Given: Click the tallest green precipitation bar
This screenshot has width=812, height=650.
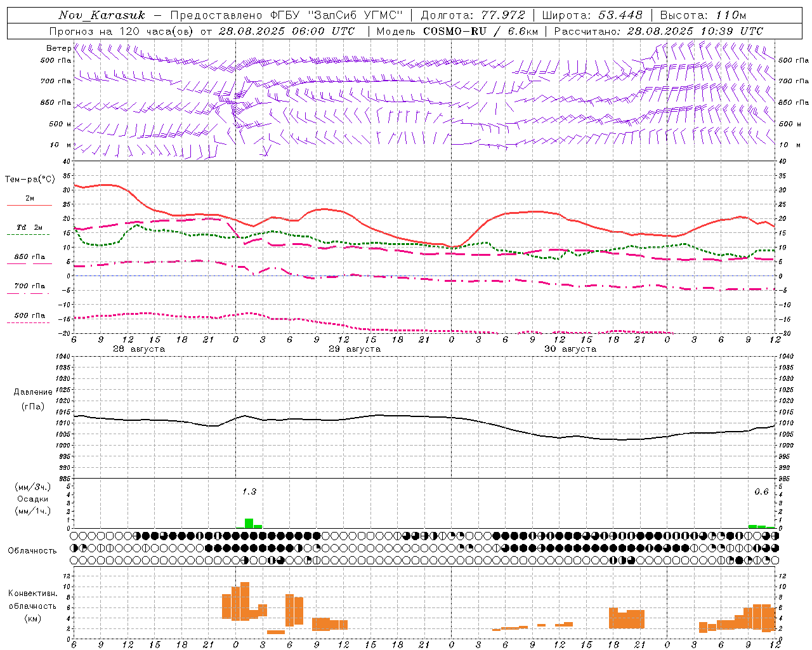Looking at the screenshot, I should [x=249, y=523].
